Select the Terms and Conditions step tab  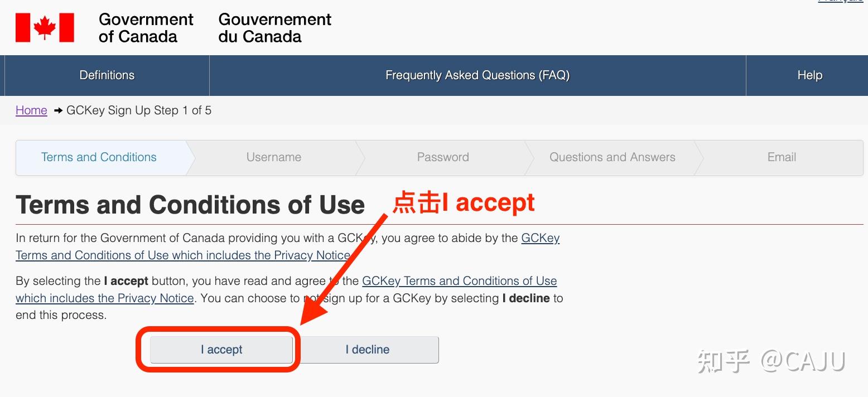[x=99, y=157]
